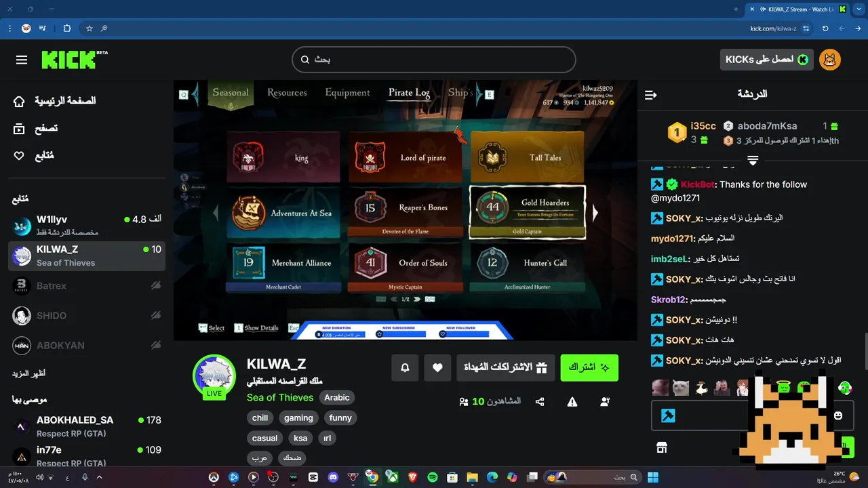Open Batrex offline channel in sidebar

[x=87, y=286]
